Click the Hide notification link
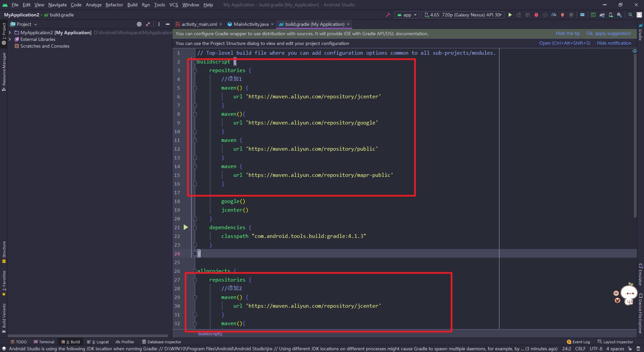The height and width of the screenshot is (352, 644). pyautogui.click(x=614, y=43)
